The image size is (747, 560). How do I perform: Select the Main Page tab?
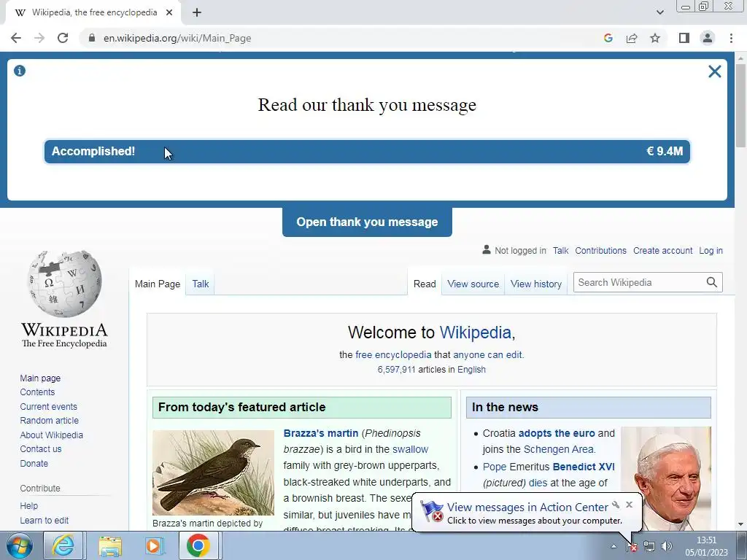click(x=158, y=284)
